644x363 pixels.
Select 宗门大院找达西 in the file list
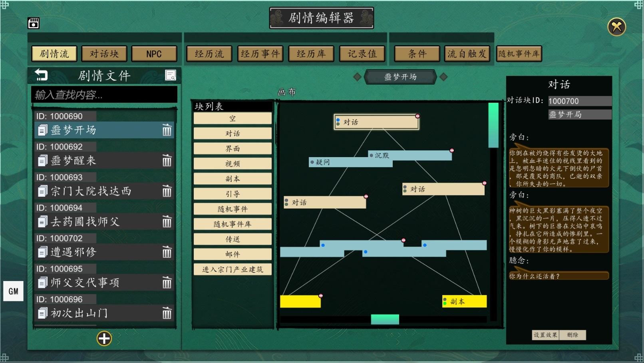91,191
